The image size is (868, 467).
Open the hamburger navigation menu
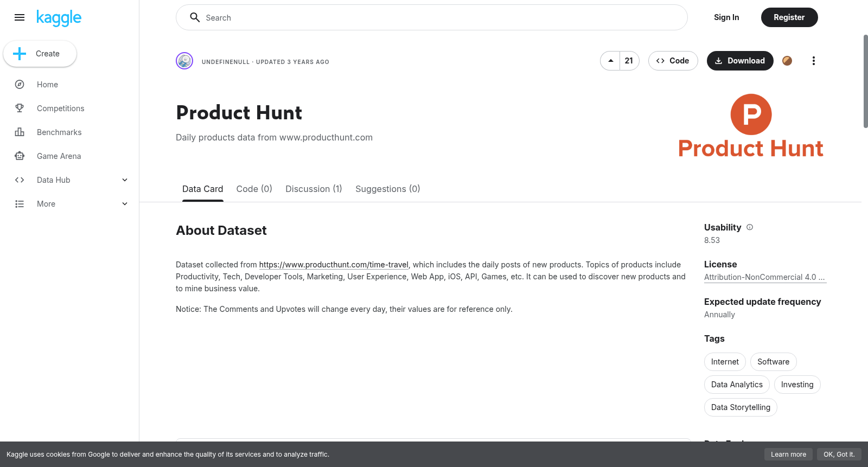click(x=20, y=17)
